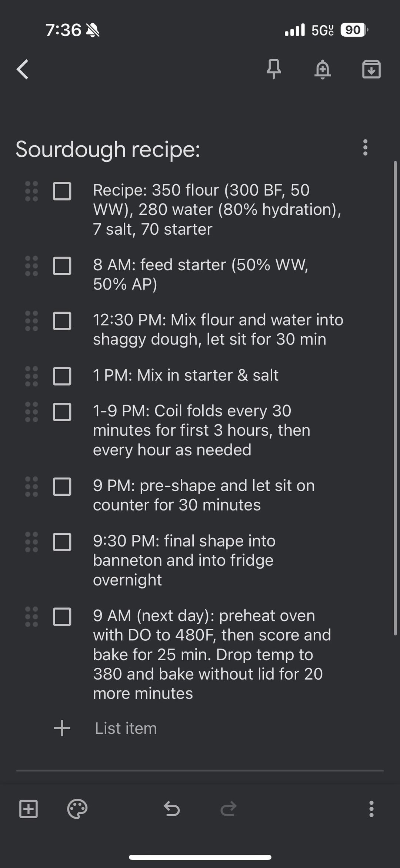The width and height of the screenshot is (400, 868).
Task: Tick the '1 PM: Mix in starter & salt' checkbox
Action: coord(62,376)
